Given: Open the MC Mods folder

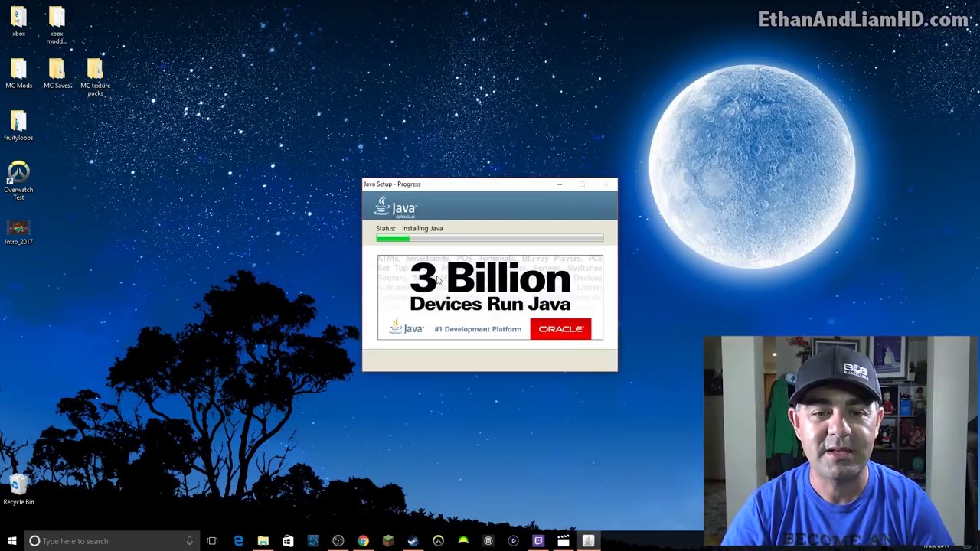Looking at the screenshot, I should (18, 73).
